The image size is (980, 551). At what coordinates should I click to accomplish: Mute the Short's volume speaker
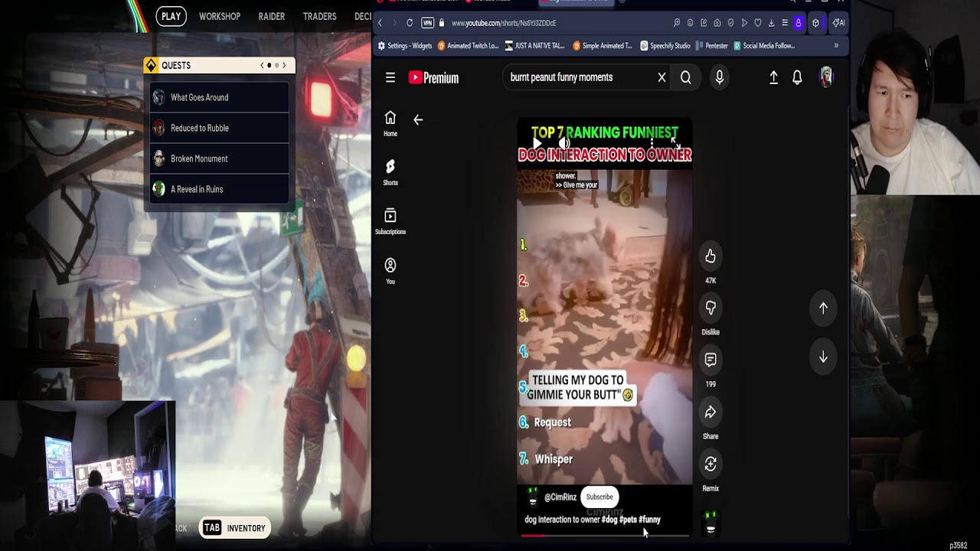pyautogui.click(x=564, y=143)
